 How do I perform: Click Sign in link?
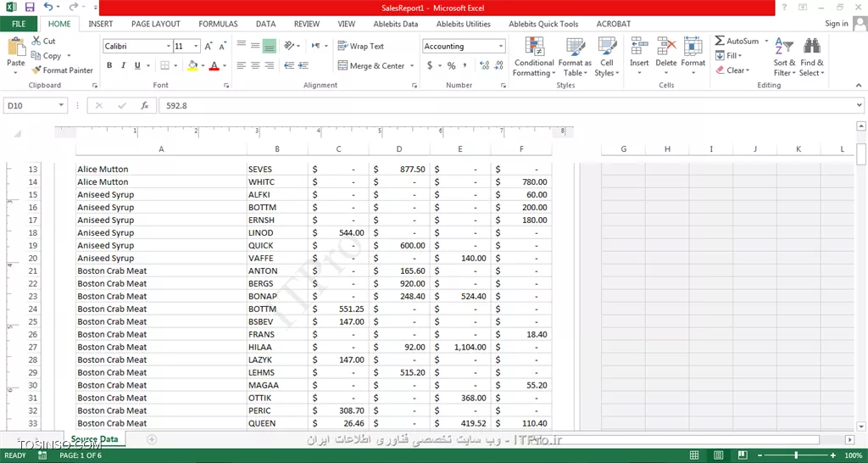tap(836, 23)
